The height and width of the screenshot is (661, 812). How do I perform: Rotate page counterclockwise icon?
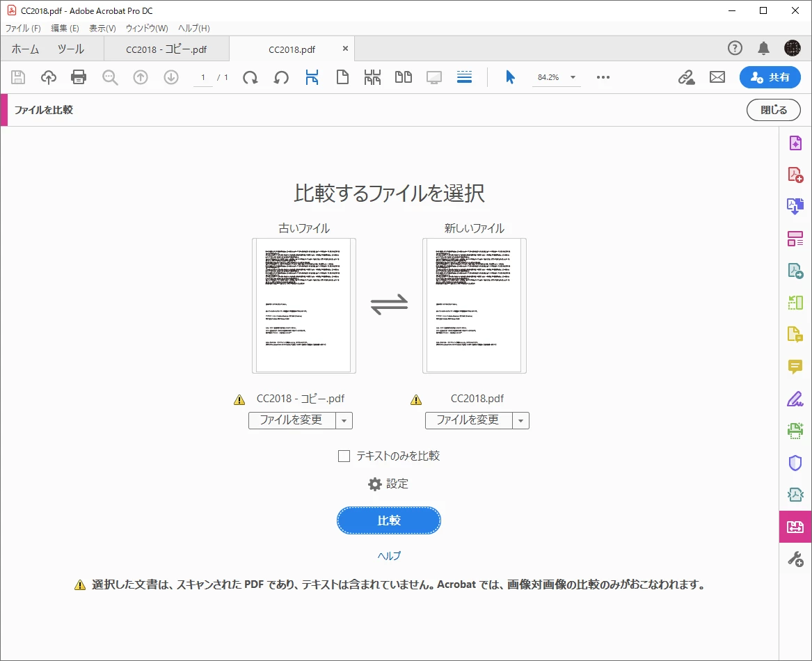(x=281, y=77)
